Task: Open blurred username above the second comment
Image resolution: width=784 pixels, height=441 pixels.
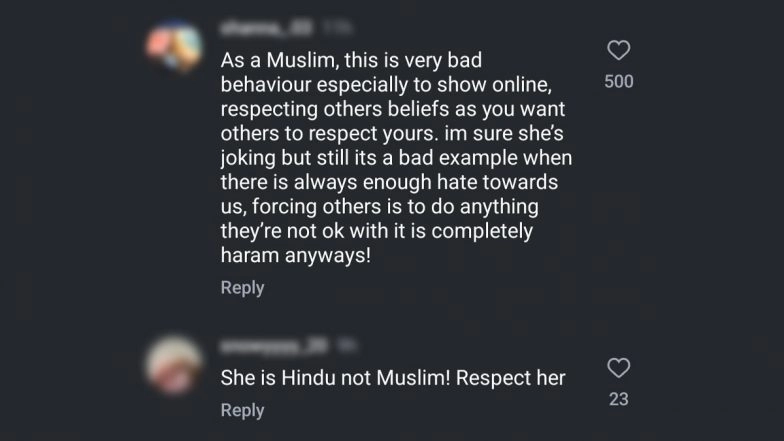Action: 274,346
